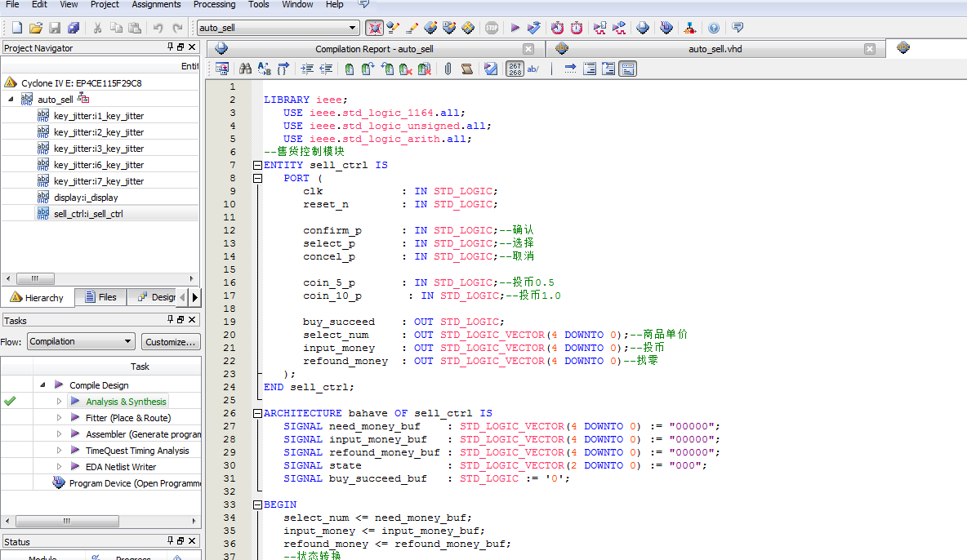Click the Find binoculars icon

pos(245,69)
